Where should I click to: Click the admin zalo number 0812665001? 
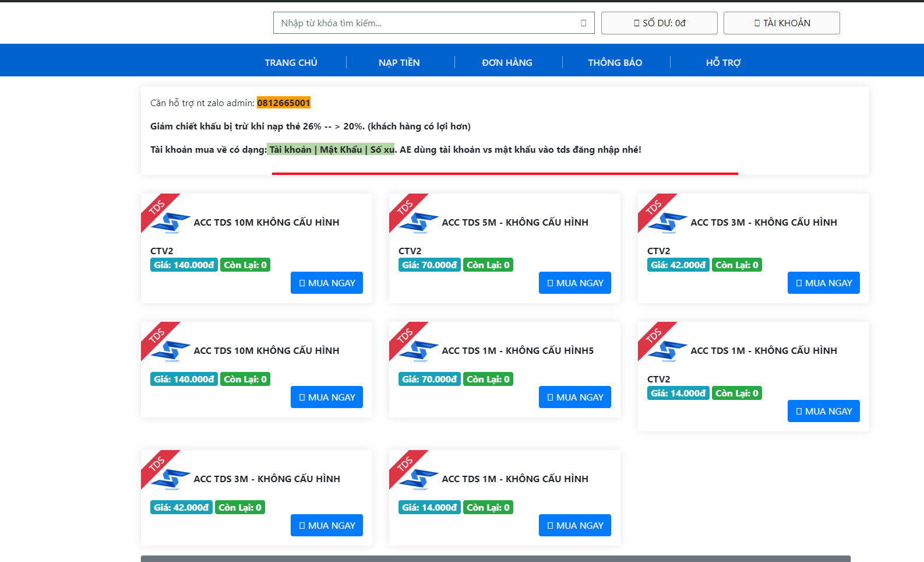(x=284, y=103)
